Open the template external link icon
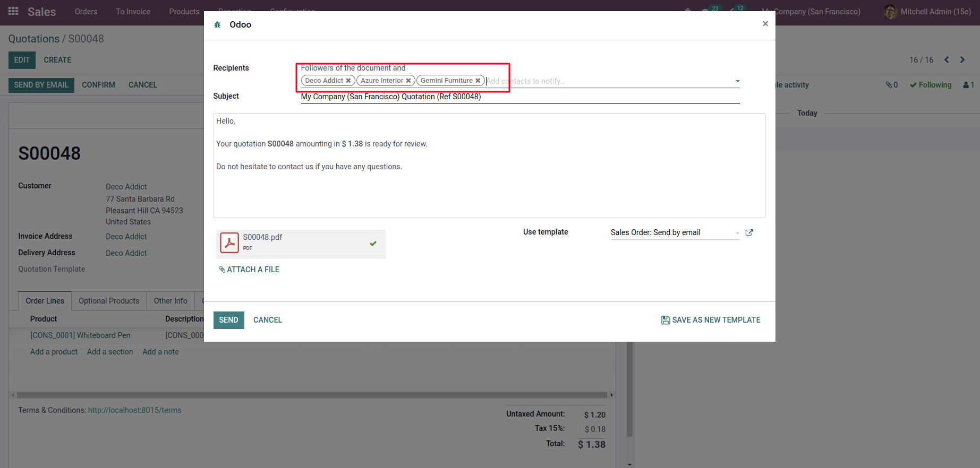The height and width of the screenshot is (468, 980). 749,232
